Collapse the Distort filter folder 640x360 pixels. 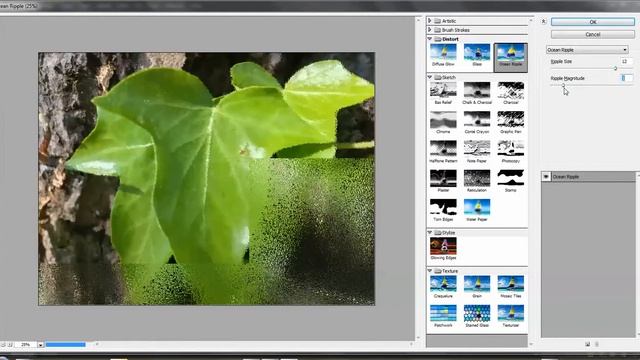click(x=429, y=39)
